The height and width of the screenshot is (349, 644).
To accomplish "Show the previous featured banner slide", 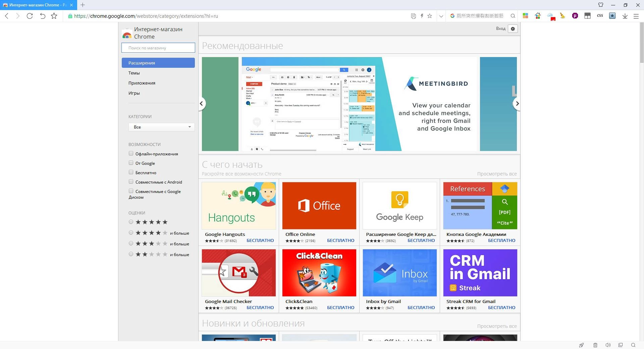I will (x=202, y=103).
